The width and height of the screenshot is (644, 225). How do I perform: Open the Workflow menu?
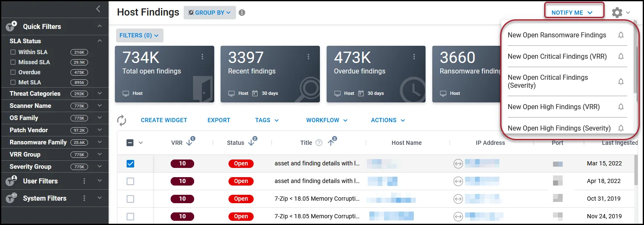coord(327,120)
